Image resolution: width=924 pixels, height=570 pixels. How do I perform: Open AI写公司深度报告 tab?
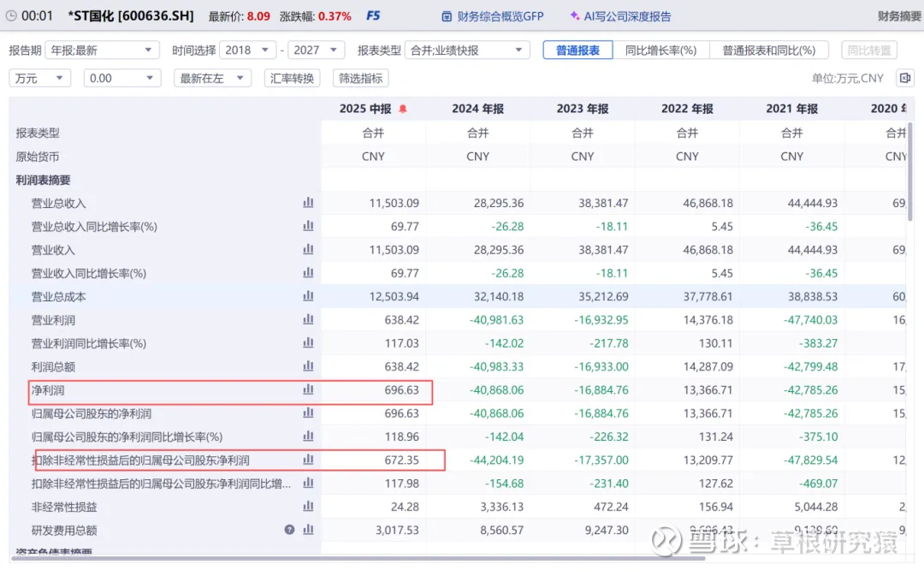tap(620, 16)
